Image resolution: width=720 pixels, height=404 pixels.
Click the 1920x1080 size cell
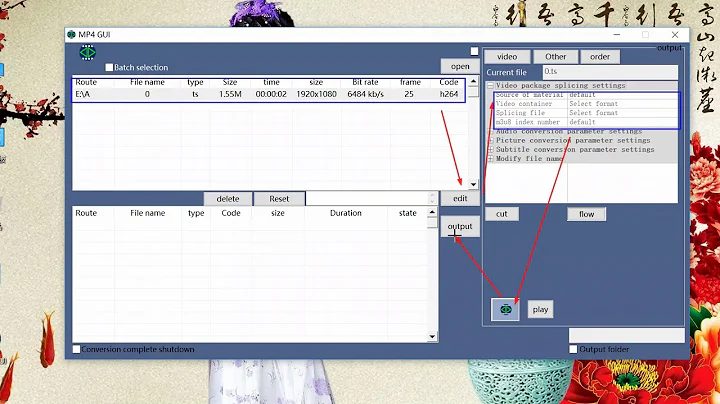316,94
